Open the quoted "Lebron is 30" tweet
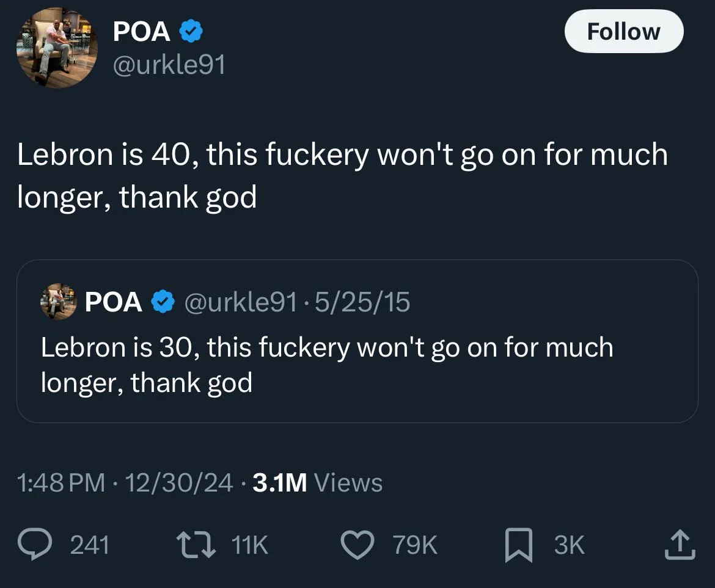The image size is (715, 588). tap(326, 365)
